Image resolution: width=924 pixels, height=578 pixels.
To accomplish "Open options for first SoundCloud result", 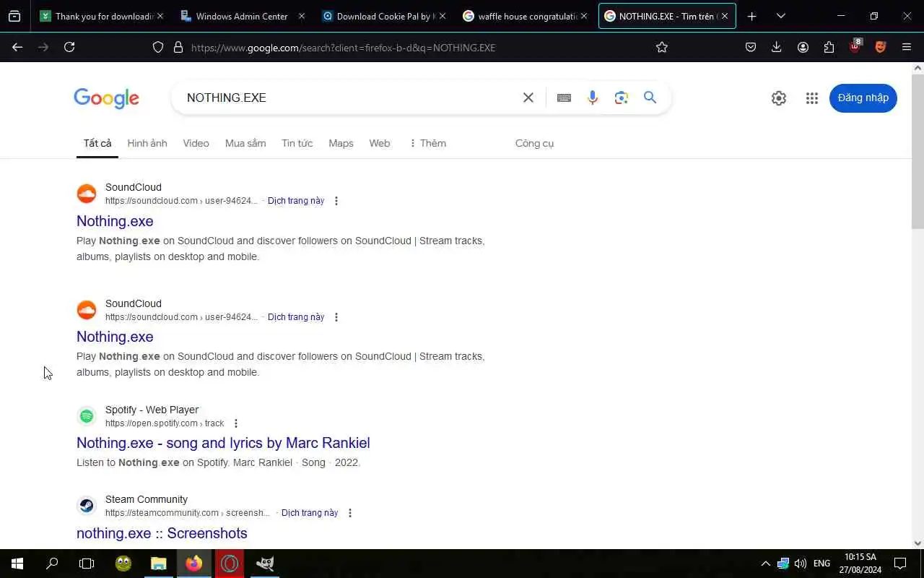I will coord(336,201).
